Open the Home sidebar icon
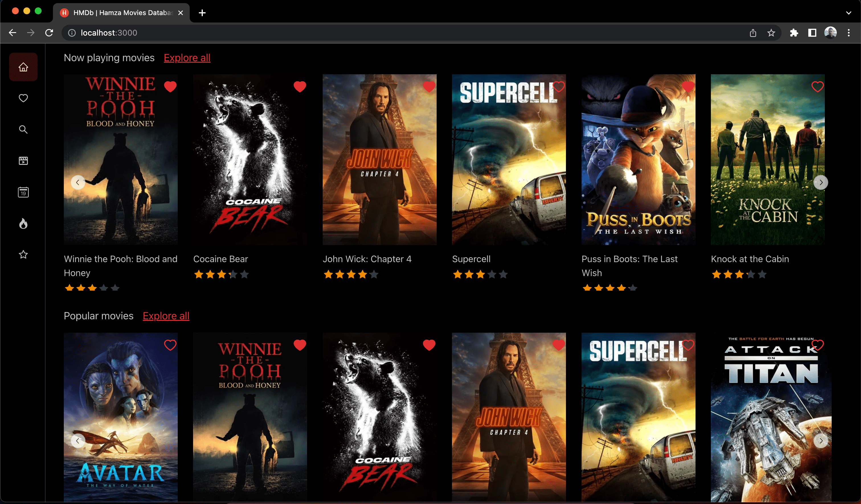This screenshot has height=504, width=861. pyautogui.click(x=23, y=67)
